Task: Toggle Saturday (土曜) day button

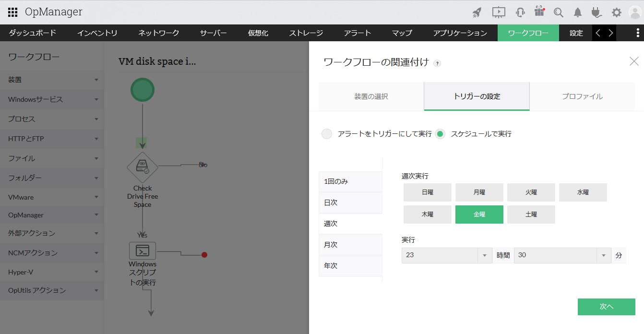Action: pyautogui.click(x=531, y=215)
